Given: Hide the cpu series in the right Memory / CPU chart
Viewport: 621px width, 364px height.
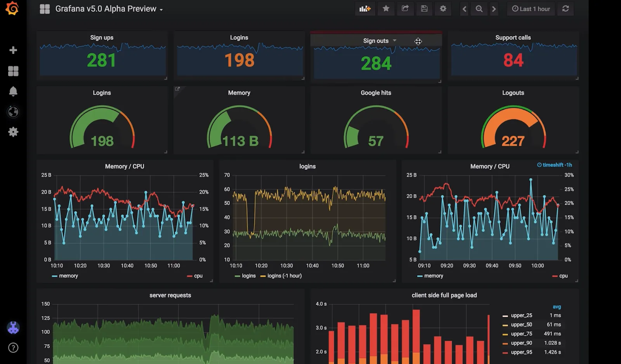Looking at the screenshot, I should [x=562, y=276].
